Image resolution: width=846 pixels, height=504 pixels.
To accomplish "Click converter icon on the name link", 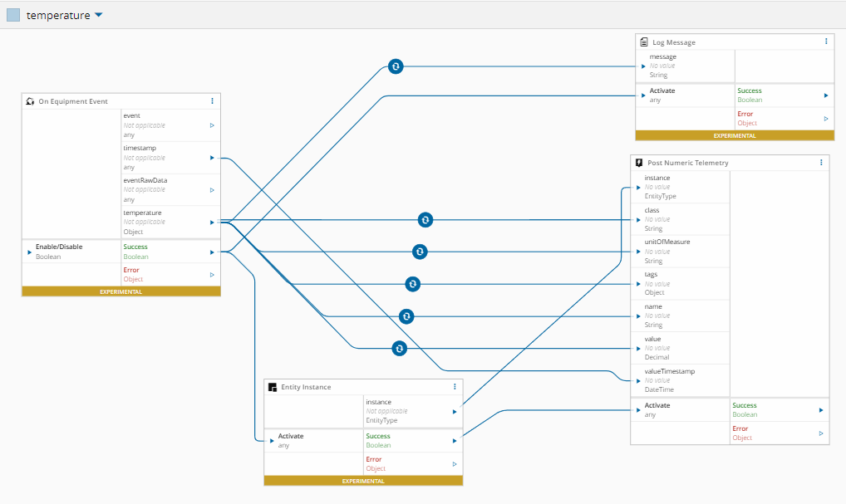I will tap(406, 316).
